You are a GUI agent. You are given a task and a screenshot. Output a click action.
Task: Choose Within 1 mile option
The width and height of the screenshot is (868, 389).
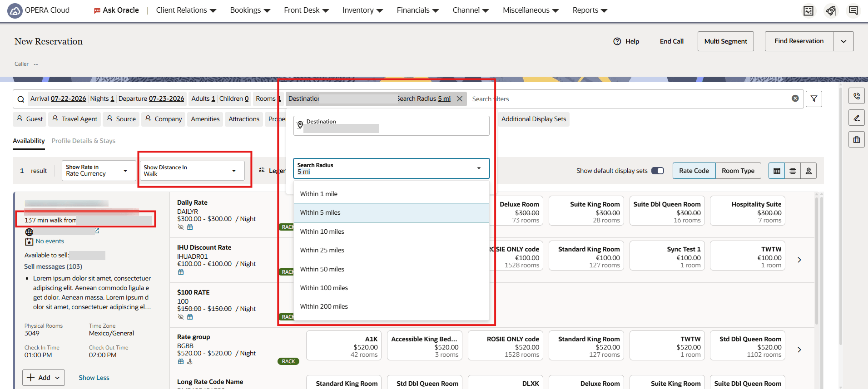[x=391, y=194]
